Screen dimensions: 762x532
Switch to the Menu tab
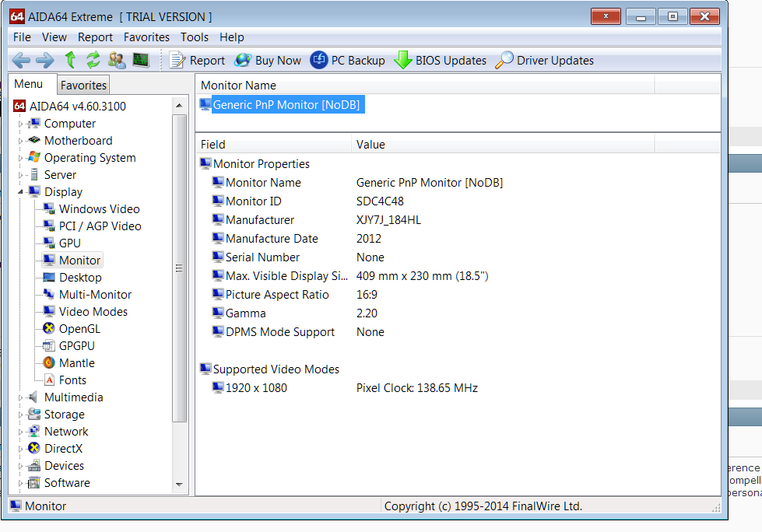[28, 84]
